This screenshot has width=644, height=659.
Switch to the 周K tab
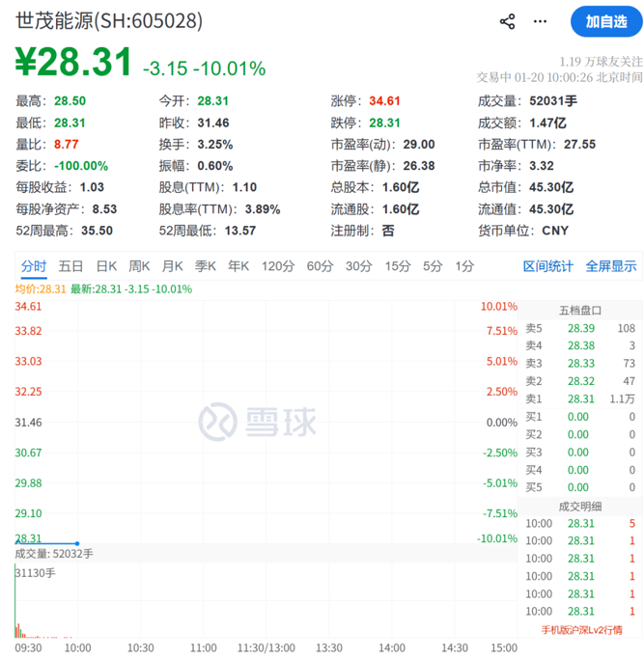[x=139, y=266]
